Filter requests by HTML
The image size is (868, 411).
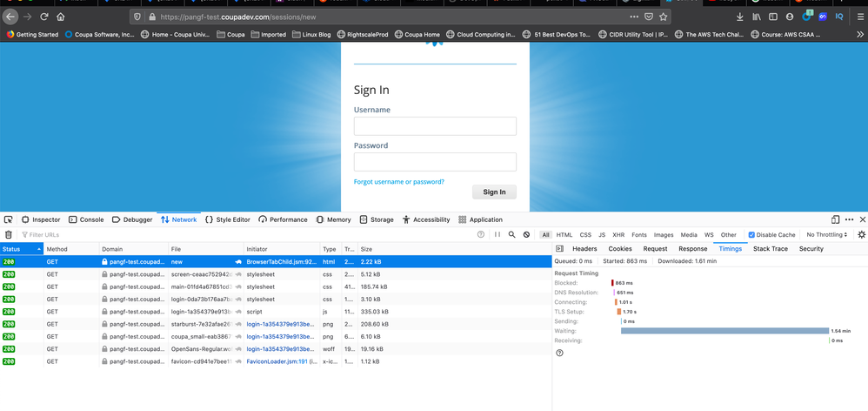[x=564, y=235]
